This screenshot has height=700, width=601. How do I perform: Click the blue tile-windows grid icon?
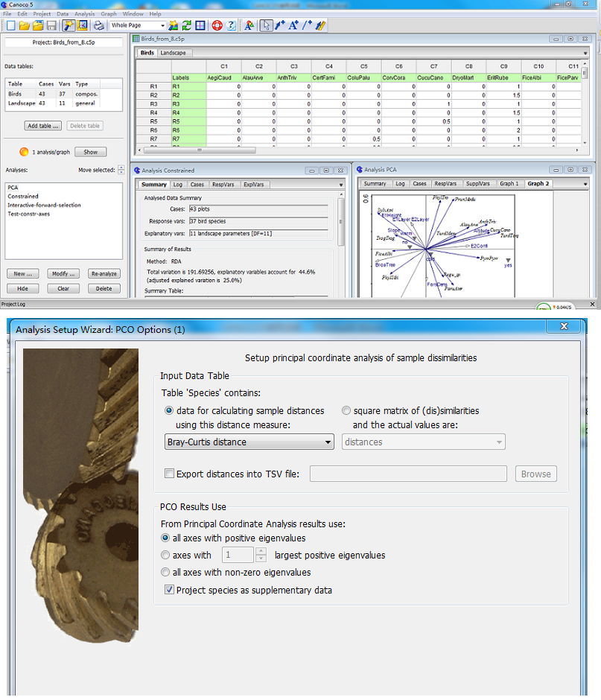200,25
